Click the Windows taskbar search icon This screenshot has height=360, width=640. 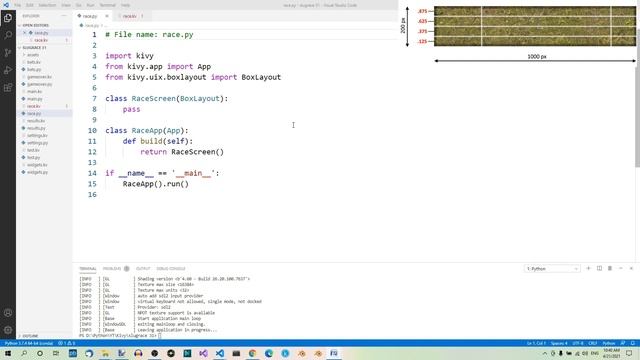24,353
